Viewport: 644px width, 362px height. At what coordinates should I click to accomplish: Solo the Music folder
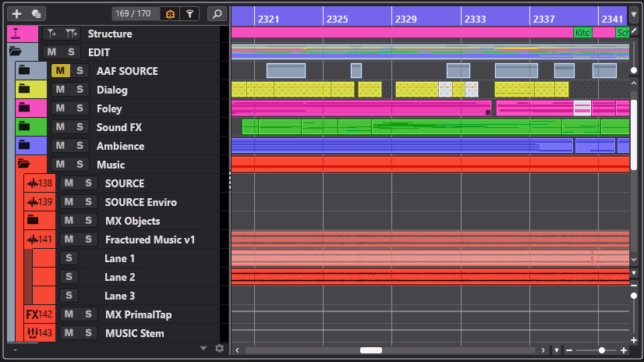click(80, 165)
